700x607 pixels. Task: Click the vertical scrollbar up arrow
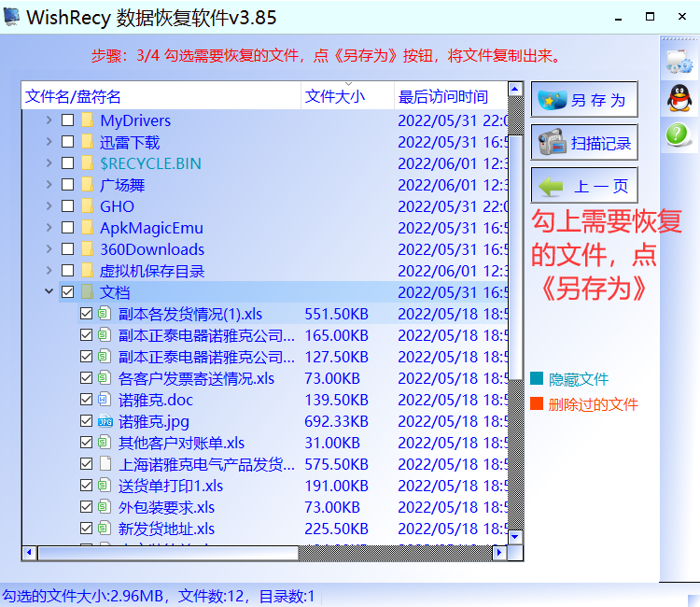click(515, 89)
